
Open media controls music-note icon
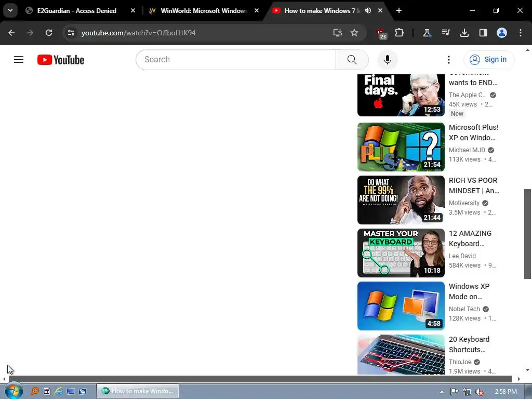click(445, 33)
